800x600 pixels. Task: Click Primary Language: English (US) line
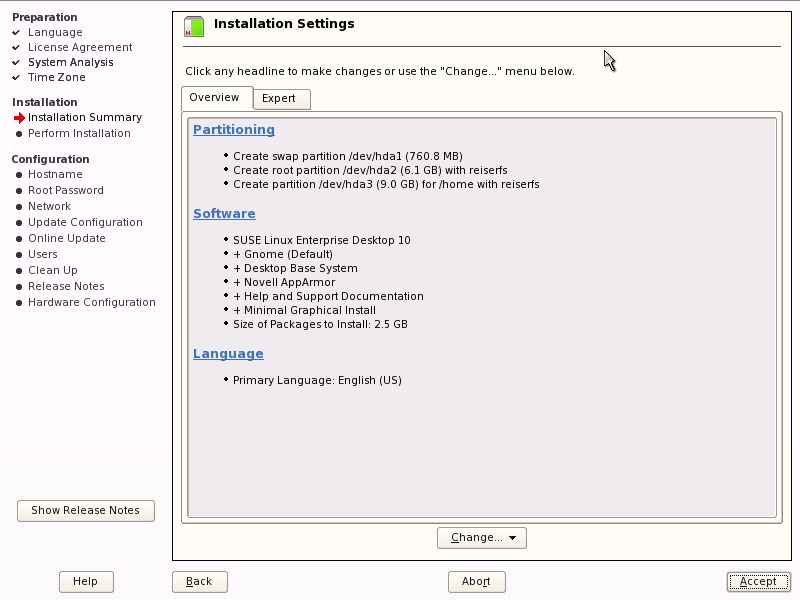pyautogui.click(x=317, y=381)
